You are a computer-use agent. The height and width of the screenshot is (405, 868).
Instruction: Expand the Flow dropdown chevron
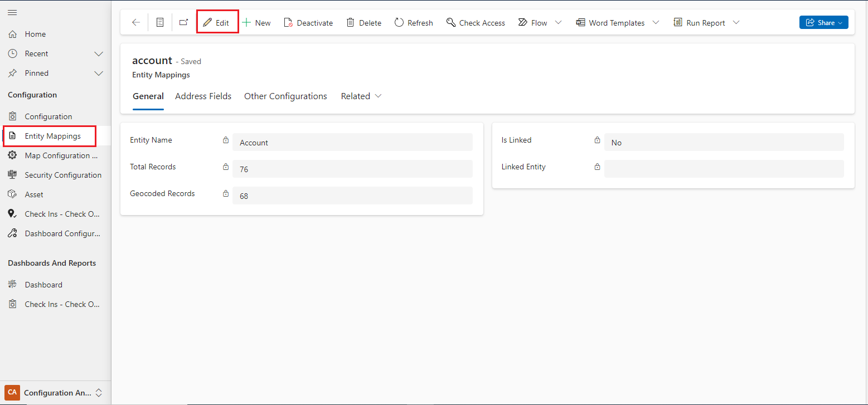[559, 23]
